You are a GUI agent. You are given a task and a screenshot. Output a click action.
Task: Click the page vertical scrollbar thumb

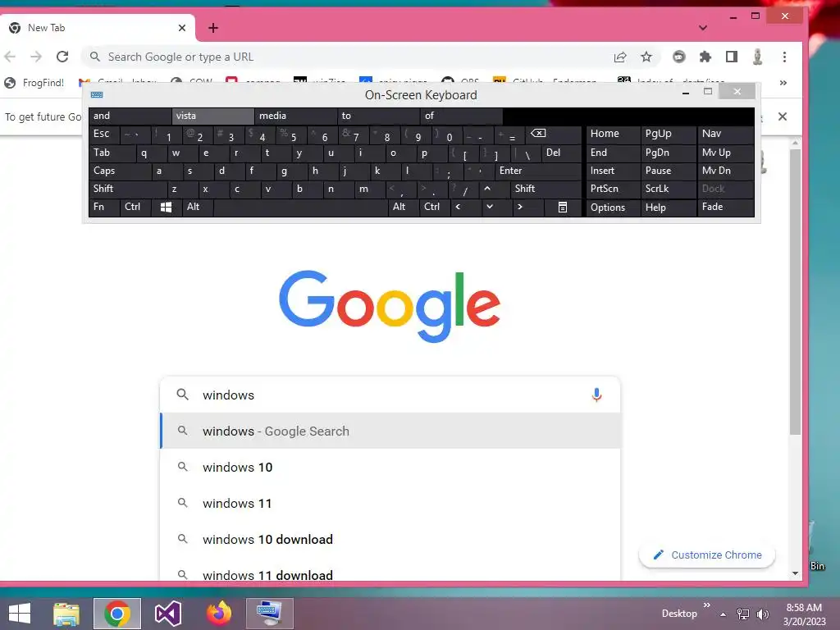[795, 292]
